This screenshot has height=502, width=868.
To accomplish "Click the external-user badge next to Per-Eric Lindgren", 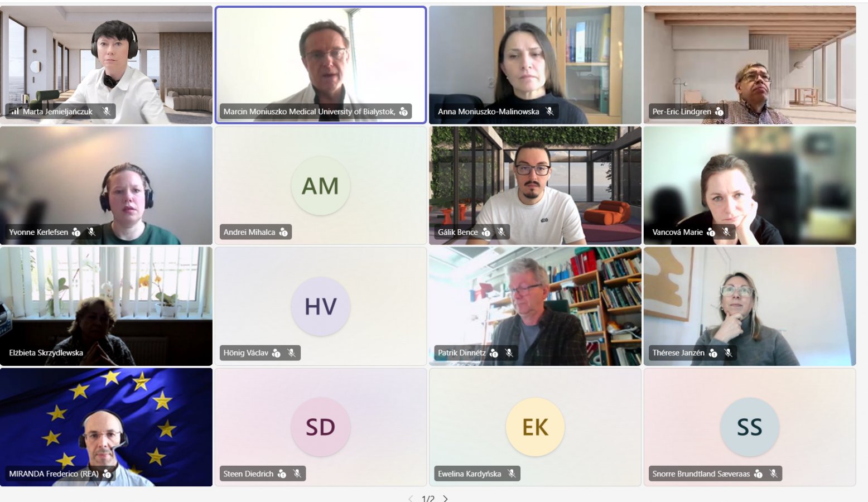I will tap(720, 112).
